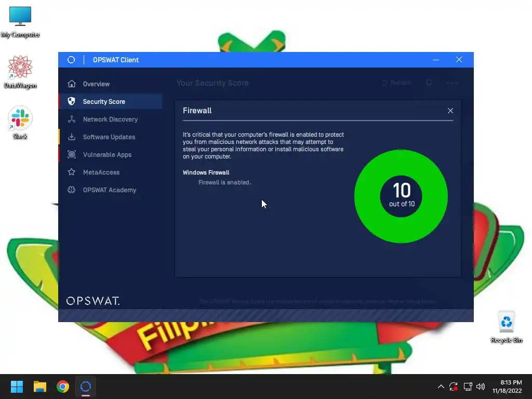Click OPSWAT Client taskbar icon
This screenshot has width=532, height=399.
(86, 387)
